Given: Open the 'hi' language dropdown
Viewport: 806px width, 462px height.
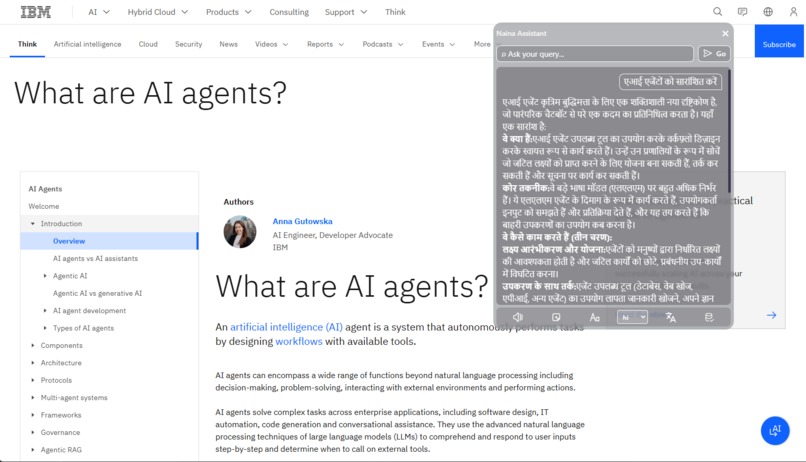Looking at the screenshot, I should pos(632,317).
